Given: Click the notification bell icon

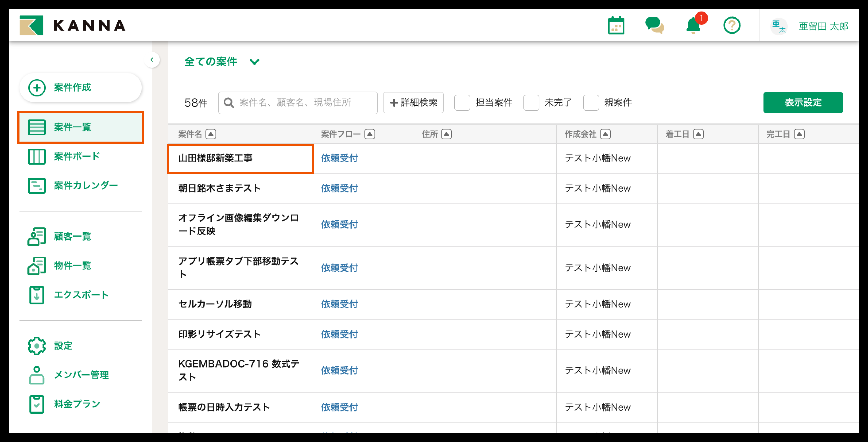Looking at the screenshot, I should pyautogui.click(x=693, y=26).
